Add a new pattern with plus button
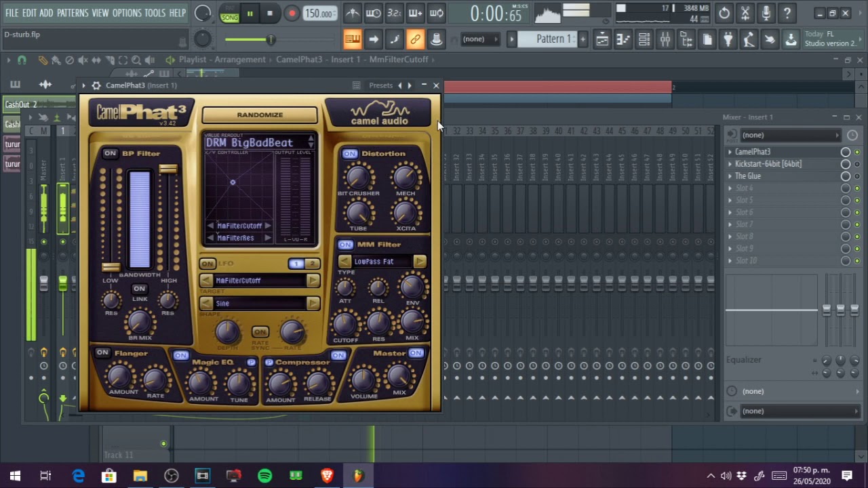The height and width of the screenshot is (488, 868). pos(583,39)
